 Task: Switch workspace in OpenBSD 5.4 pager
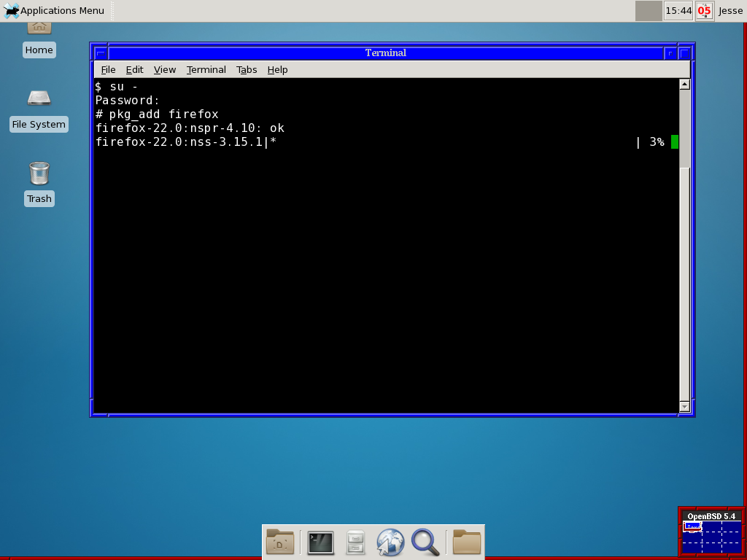[712, 537]
